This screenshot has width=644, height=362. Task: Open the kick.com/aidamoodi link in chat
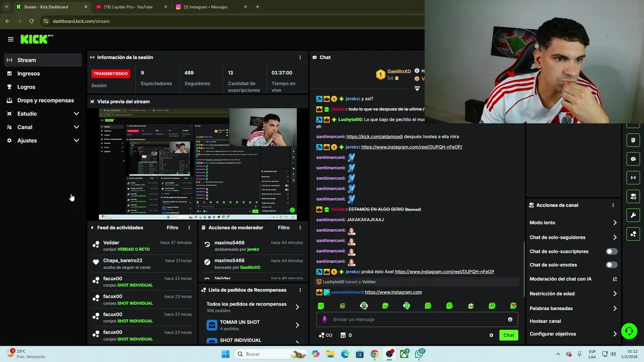pos(374,136)
